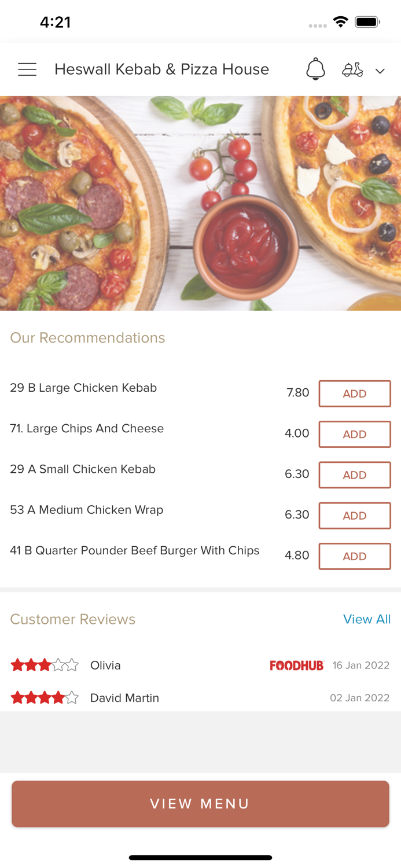Screen dimensions: 401x868
Task: Open notifications via the bell icon
Action: [315, 69]
